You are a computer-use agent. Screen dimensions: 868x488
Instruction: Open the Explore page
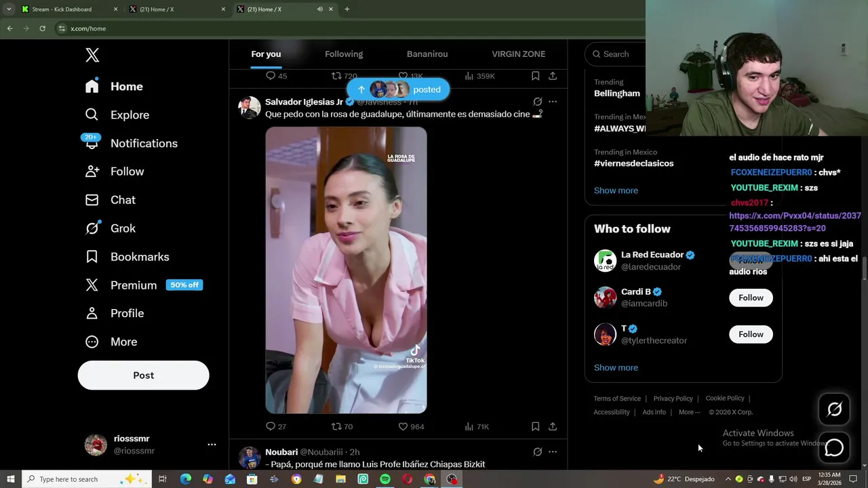(x=117, y=115)
